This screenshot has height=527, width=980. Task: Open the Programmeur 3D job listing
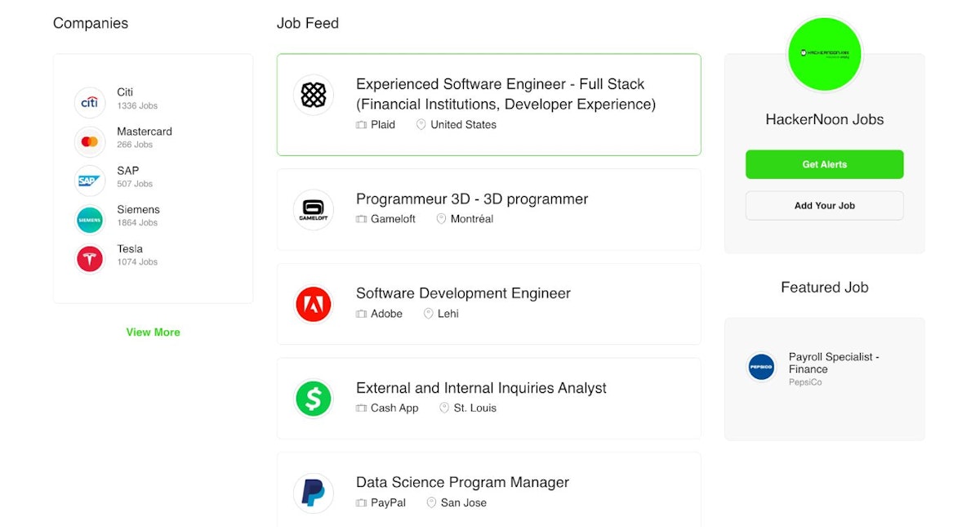tap(472, 199)
